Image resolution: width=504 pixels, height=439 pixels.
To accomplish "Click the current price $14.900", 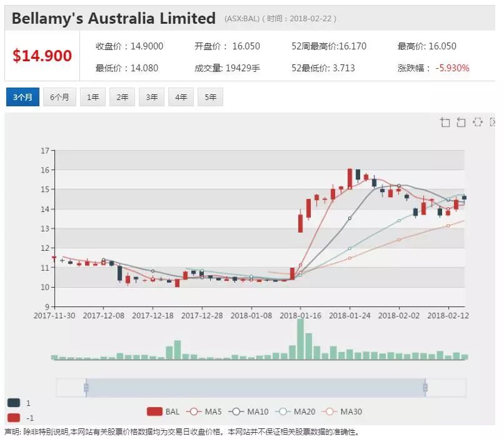I will click(x=42, y=56).
